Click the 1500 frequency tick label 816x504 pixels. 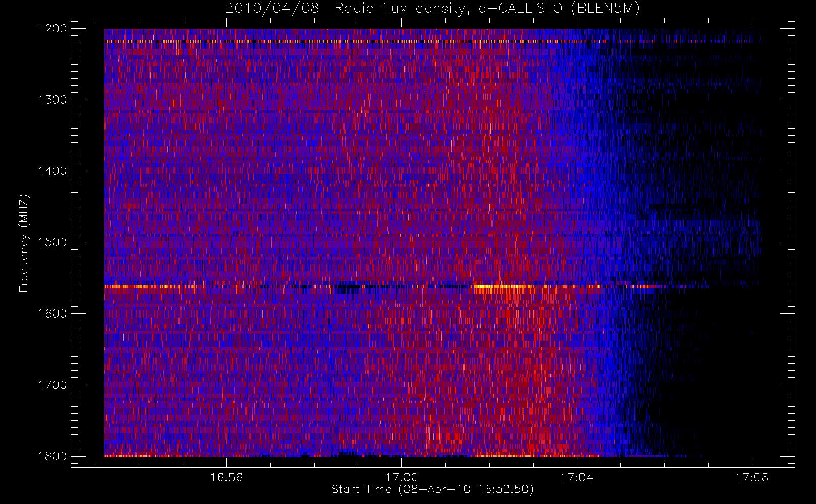pos(52,242)
